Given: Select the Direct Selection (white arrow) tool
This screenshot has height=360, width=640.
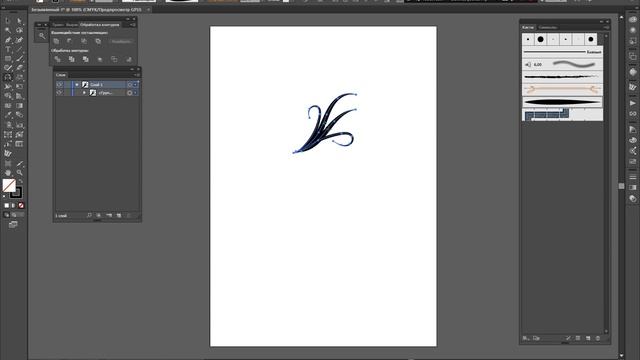Looking at the screenshot, I should pyautogui.click(x=19, y=21).
